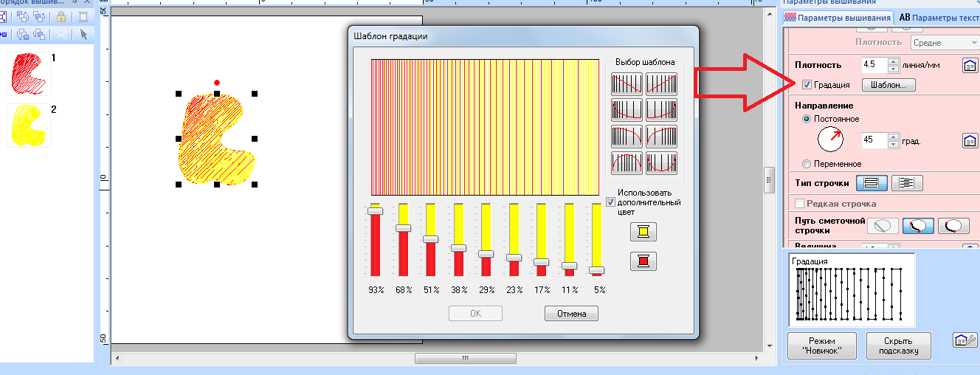980x375 pixels.
Task: Select the arch-shaped gradation template
Action: (x=627, y=163)
